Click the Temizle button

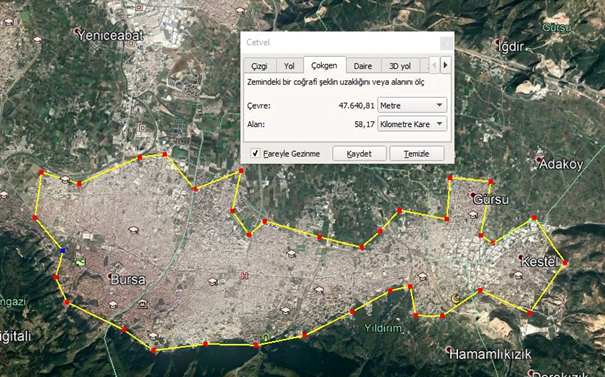(417, 154)
